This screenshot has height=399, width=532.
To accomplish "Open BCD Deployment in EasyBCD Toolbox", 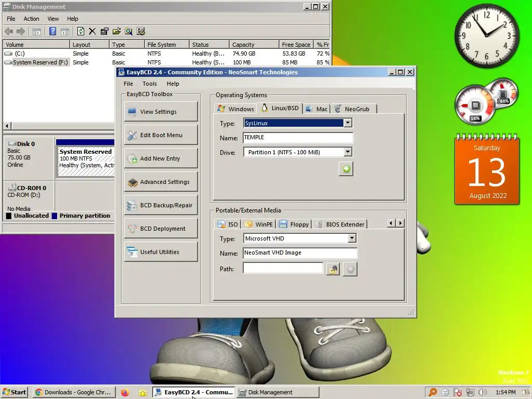I will pos(161,229).
